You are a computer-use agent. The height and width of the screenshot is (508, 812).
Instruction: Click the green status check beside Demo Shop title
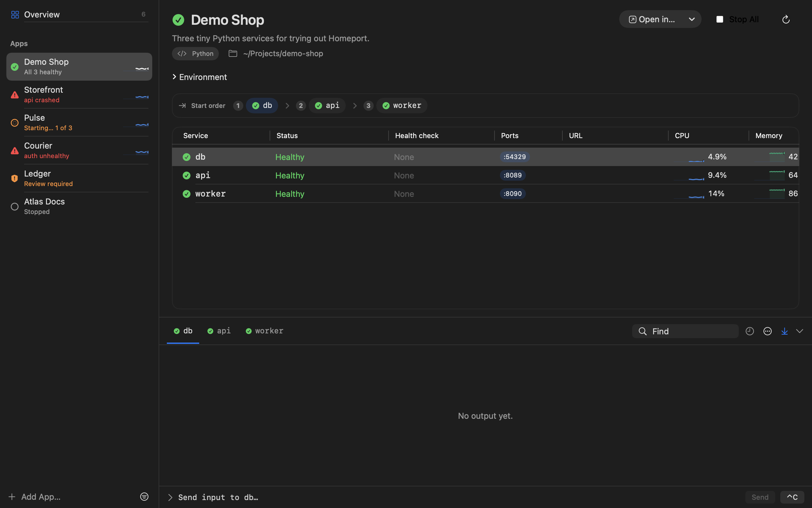point(178,20)
